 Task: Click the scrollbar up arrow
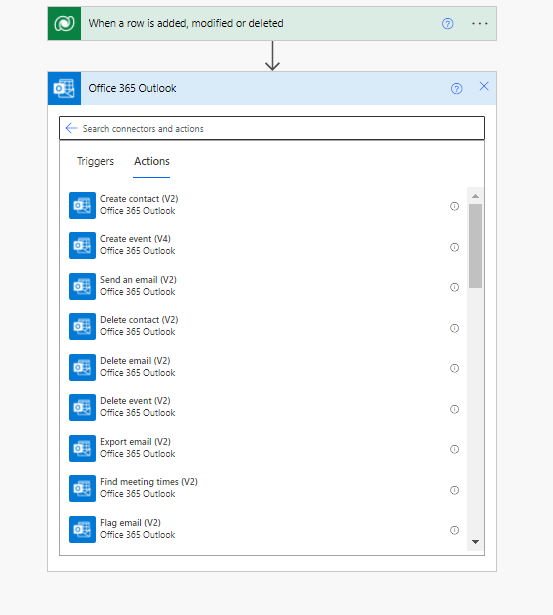click(x=475, y=196)
